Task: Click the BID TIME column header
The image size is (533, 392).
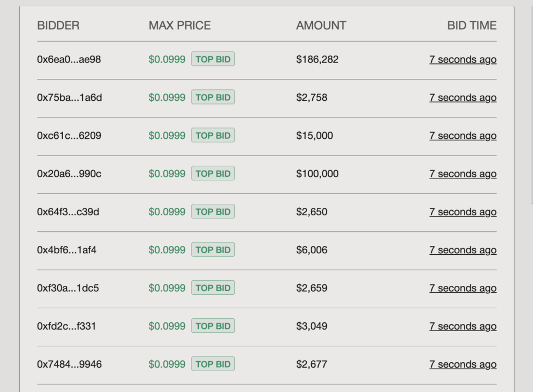Action: click(472, 25)
